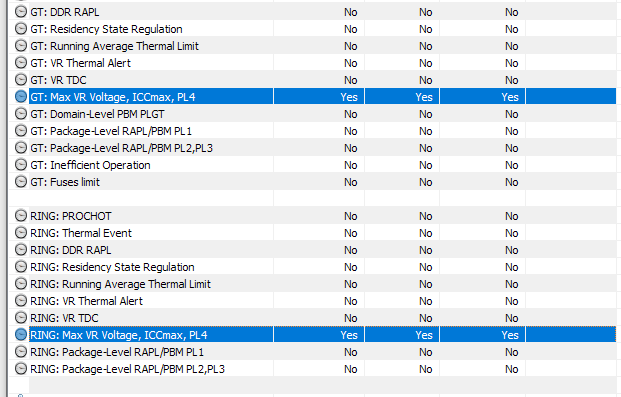Select the GT: Domain-Level PBM PLGT label

(97, 115)
